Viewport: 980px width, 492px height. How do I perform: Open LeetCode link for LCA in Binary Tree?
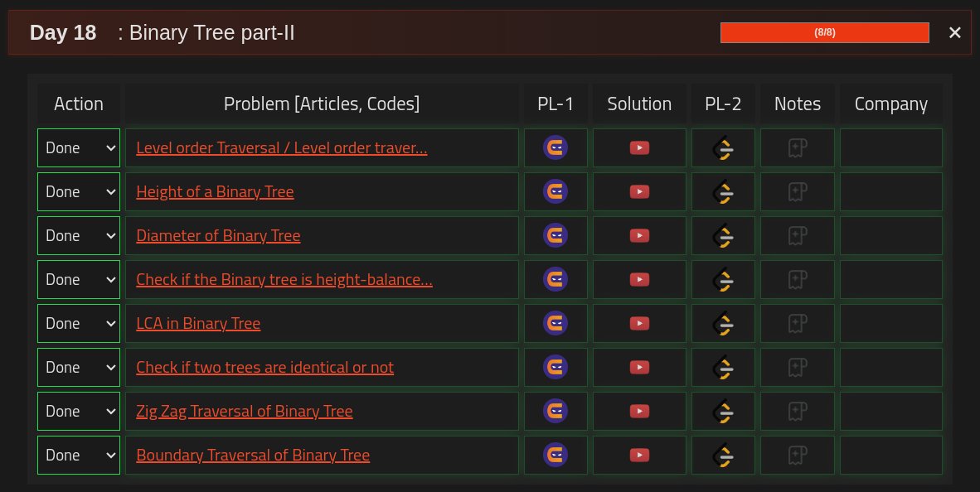723,323
